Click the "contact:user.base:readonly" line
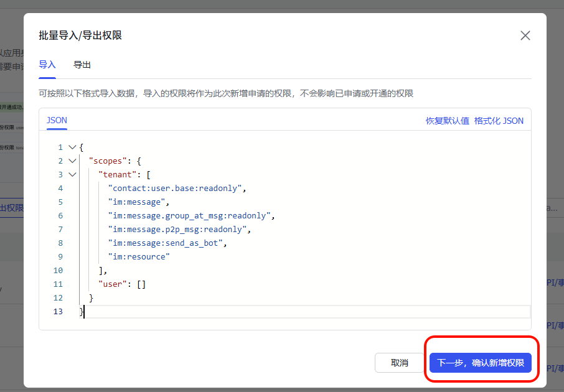This screenshot has height=392, width=564. (x=177, y=188)
